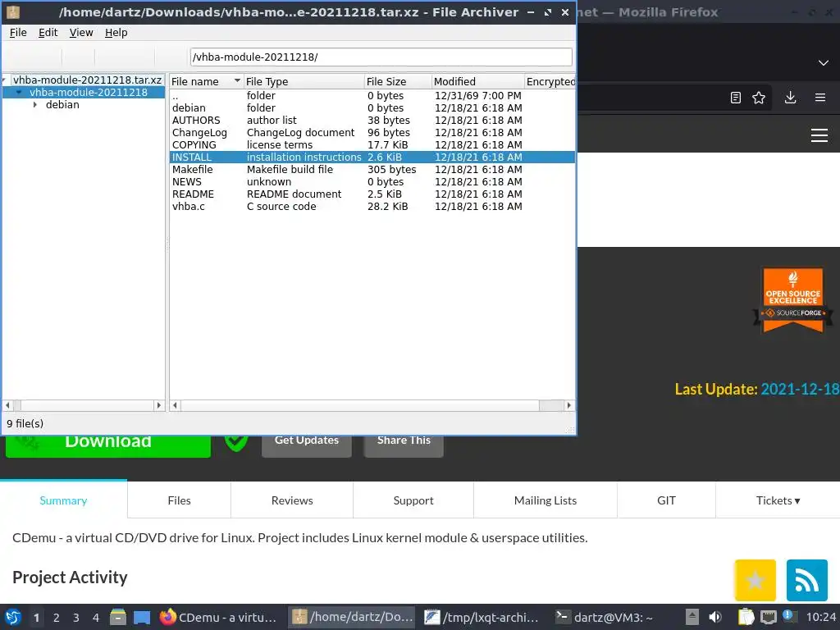Open Firefox reader view icon
The image size is (840, 630).
tap(736, 98)
